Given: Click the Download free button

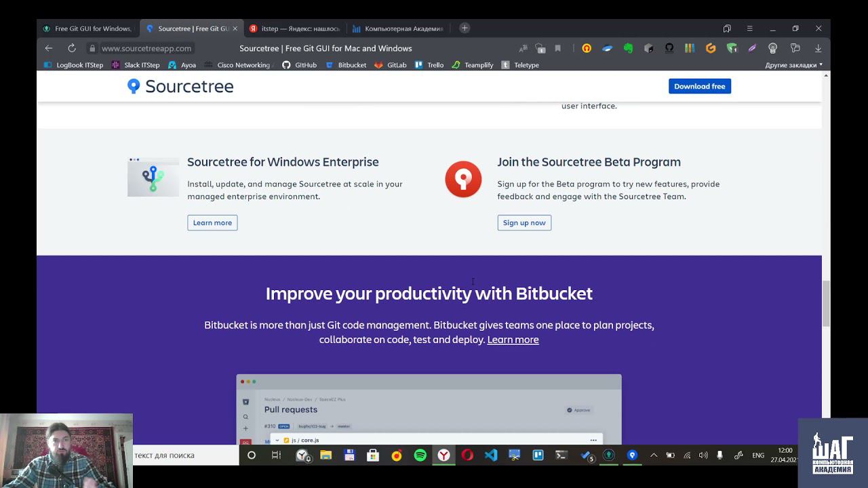Looking at the screenshot, I should coord(700,86).
